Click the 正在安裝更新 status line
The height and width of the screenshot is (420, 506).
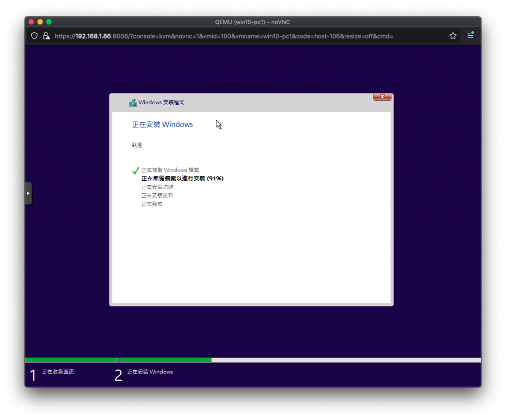point(157,196)
